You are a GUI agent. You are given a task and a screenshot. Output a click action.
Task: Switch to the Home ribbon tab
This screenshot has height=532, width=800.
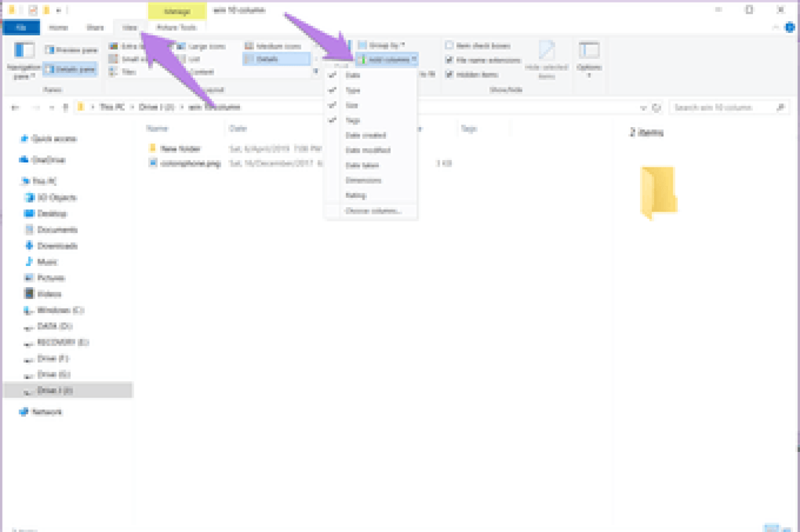tap(58, 28)
